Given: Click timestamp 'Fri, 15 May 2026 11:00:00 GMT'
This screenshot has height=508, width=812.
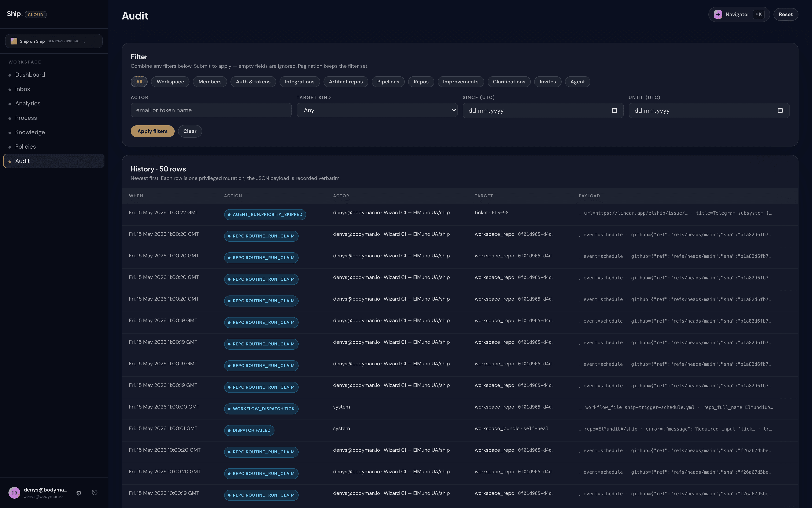Looking at the screenshot, I should pyautogui.click(x=164, y=407).
